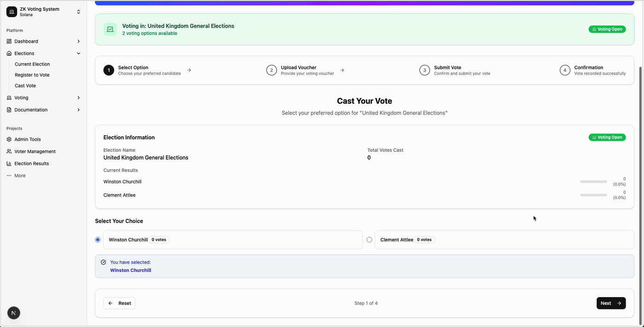Click the Reset button
The width and height of the screenshot is (644, 327).
120,303
